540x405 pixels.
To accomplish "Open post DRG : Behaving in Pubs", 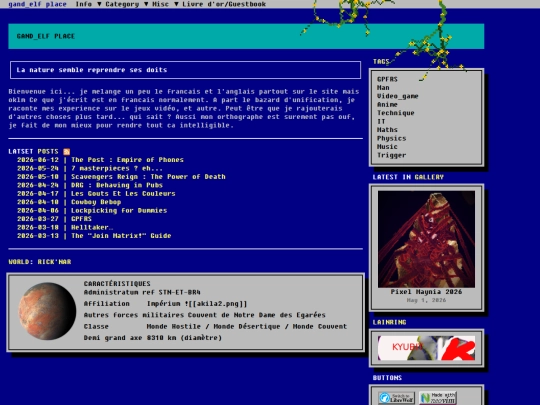I will (117, 185).
